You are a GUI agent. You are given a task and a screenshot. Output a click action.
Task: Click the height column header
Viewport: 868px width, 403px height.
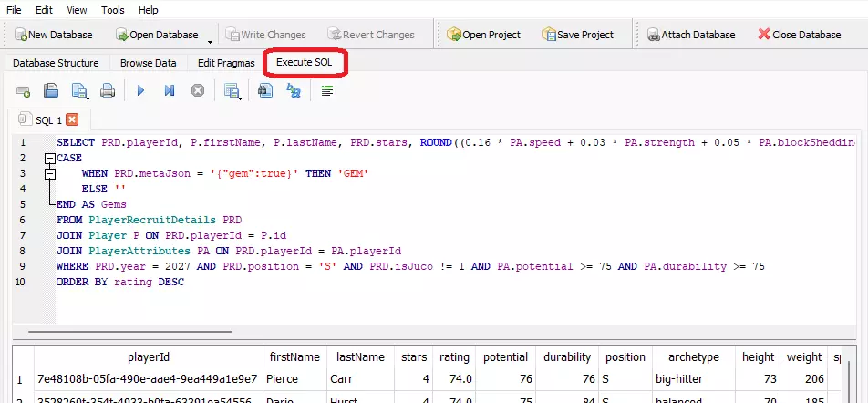pyautogui.click(x=758, y=357)
